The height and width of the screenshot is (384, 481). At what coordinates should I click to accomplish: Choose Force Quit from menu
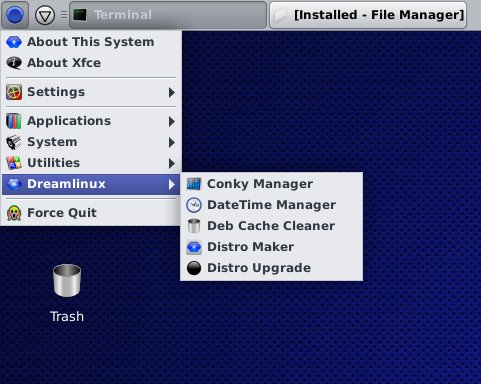(91, 213)
